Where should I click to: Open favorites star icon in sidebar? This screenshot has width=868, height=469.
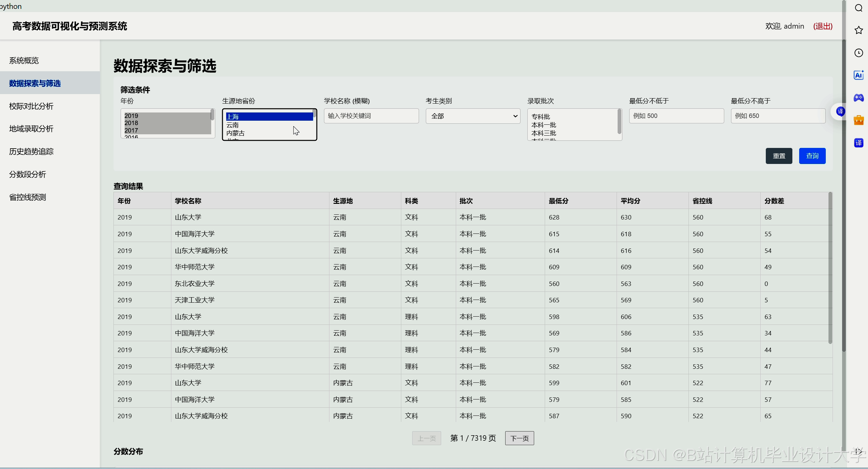(858, 30)
